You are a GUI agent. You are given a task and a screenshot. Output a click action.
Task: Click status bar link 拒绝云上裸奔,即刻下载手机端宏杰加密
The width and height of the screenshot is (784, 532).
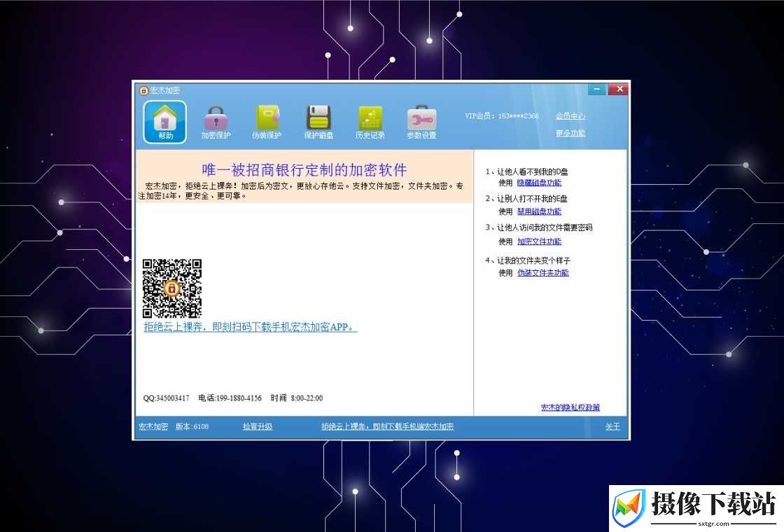[x=388, y=426]
